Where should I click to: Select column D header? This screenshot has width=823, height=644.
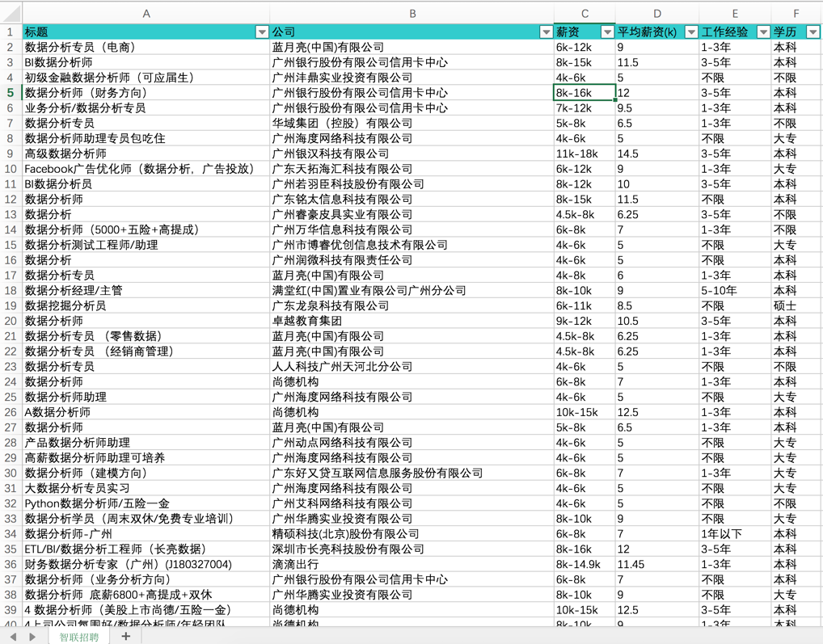(657, 14)
